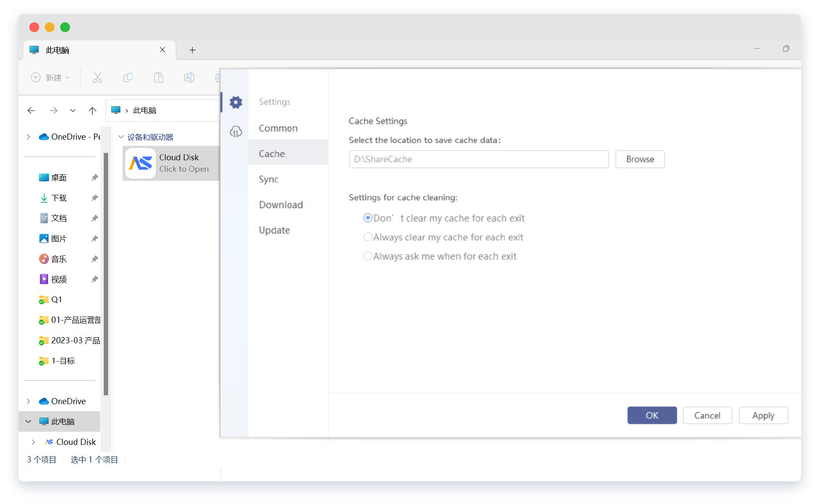This screenshot has width=820, height=504.
Task: Click the Copy icon in explorer toolbar
Action: (x=128, y=77)
